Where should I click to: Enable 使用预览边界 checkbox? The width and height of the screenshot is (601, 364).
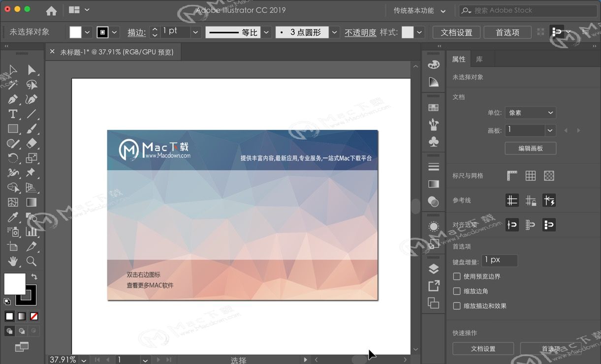pos(457,276)
